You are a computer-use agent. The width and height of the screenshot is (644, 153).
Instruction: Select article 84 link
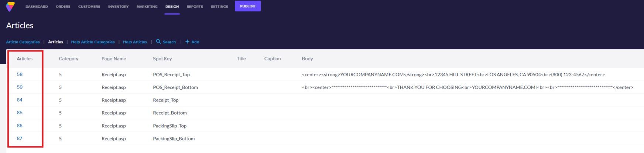[20, 100]
